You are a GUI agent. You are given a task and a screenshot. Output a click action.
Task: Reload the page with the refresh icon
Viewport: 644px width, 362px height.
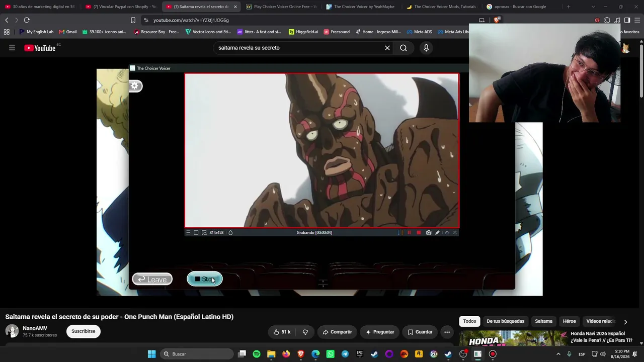click(27, 20)
